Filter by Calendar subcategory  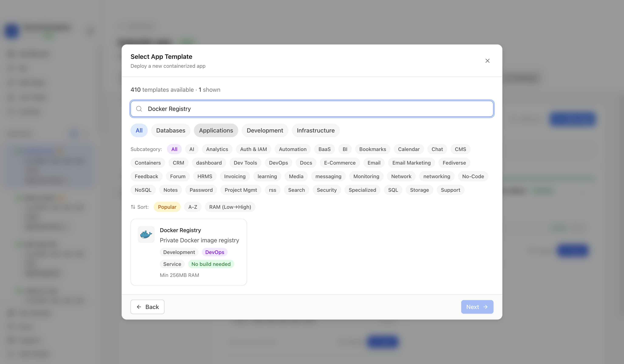click(409, 149)
